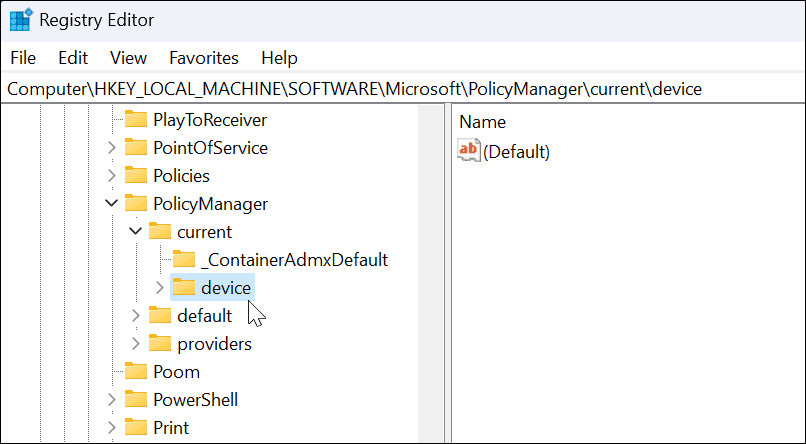
Task: Click the Registry Editor app icon
Action: pyautogui.click(x=20, y=19)
